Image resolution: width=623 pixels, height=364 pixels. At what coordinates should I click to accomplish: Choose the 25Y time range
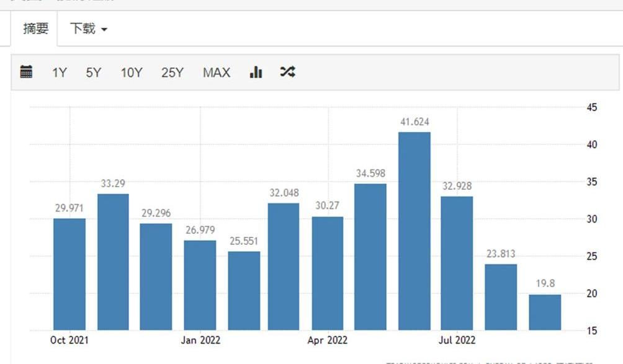click(173, 73)
